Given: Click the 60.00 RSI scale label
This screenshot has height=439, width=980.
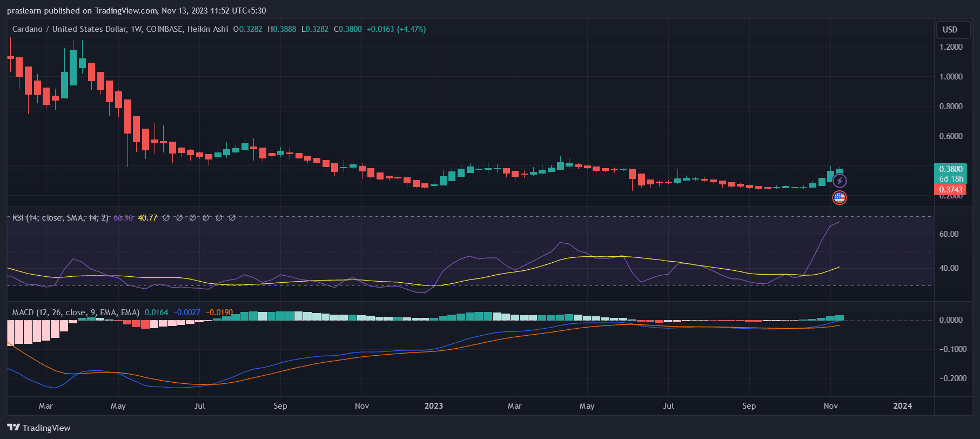Looking at the screenshot, I should pos(949,234).
